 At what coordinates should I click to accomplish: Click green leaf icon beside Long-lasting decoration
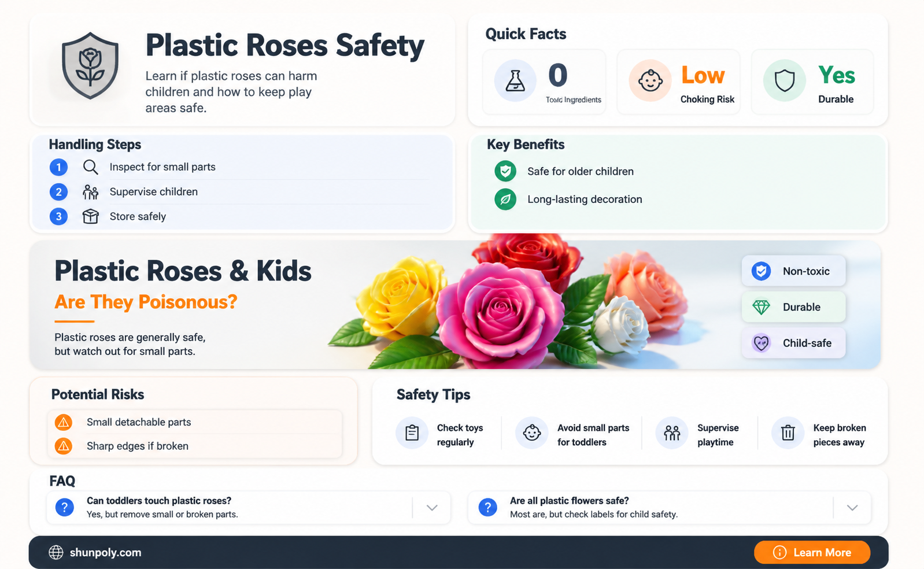[505, 199]
